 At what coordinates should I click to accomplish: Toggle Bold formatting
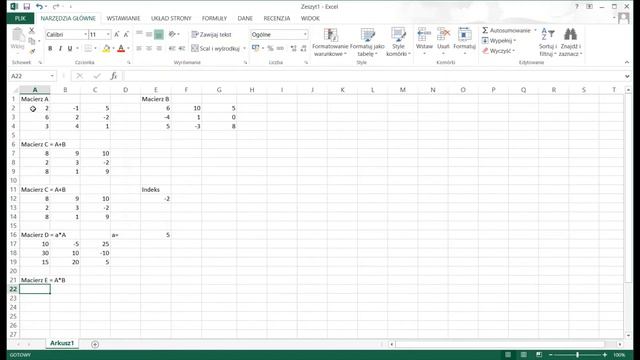50,49
